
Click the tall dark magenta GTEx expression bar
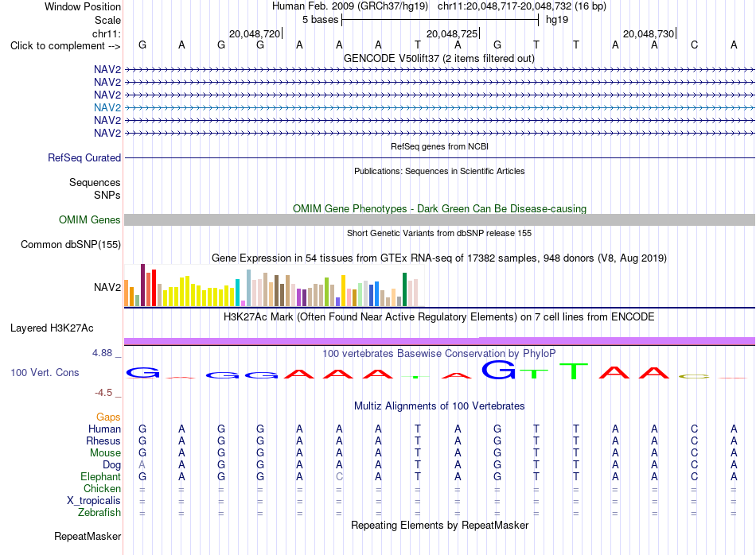click(x=142, y=285)
